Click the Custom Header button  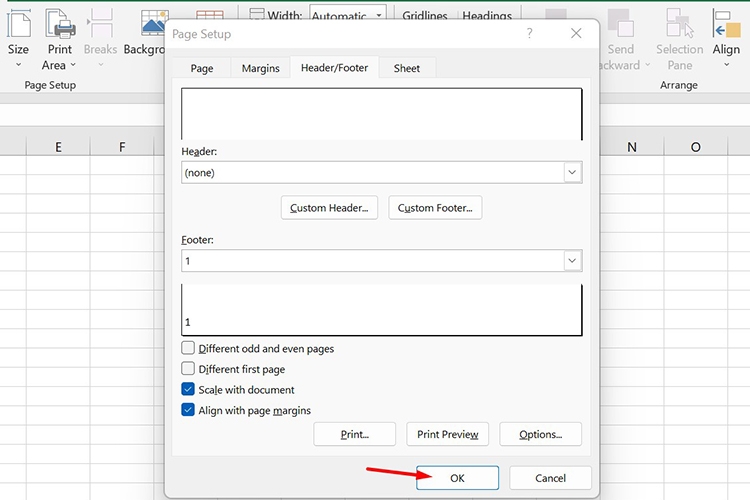(329, 208)
